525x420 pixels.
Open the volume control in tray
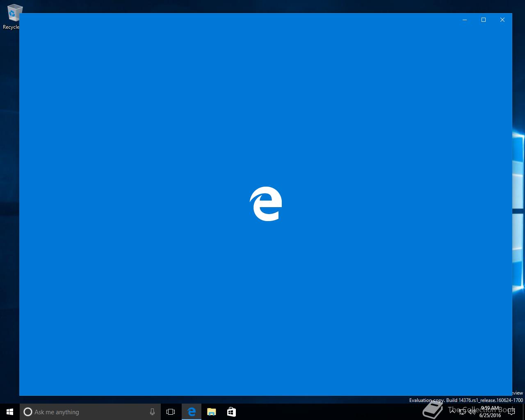[472, 412]
